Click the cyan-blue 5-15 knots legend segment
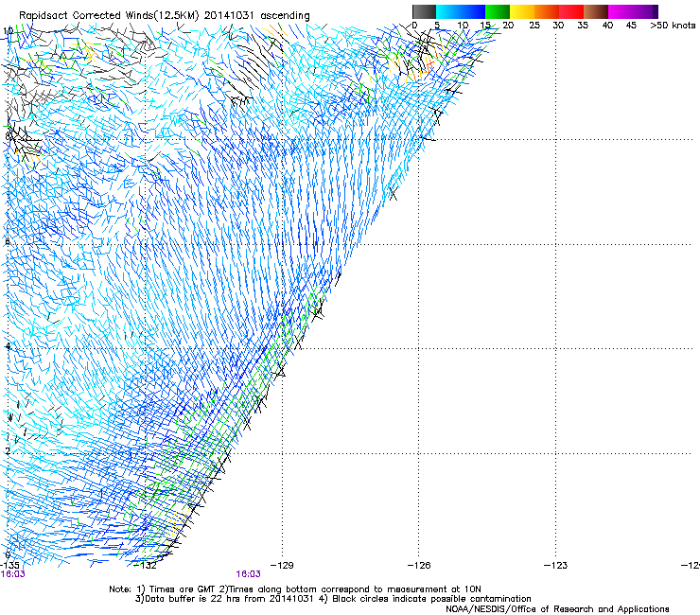The height and width of the screenshot is (615, 700). [x=461, y=11]
